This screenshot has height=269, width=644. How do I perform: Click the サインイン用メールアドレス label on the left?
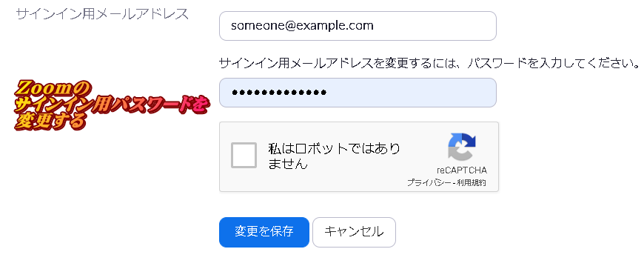[x=102, y=14]
